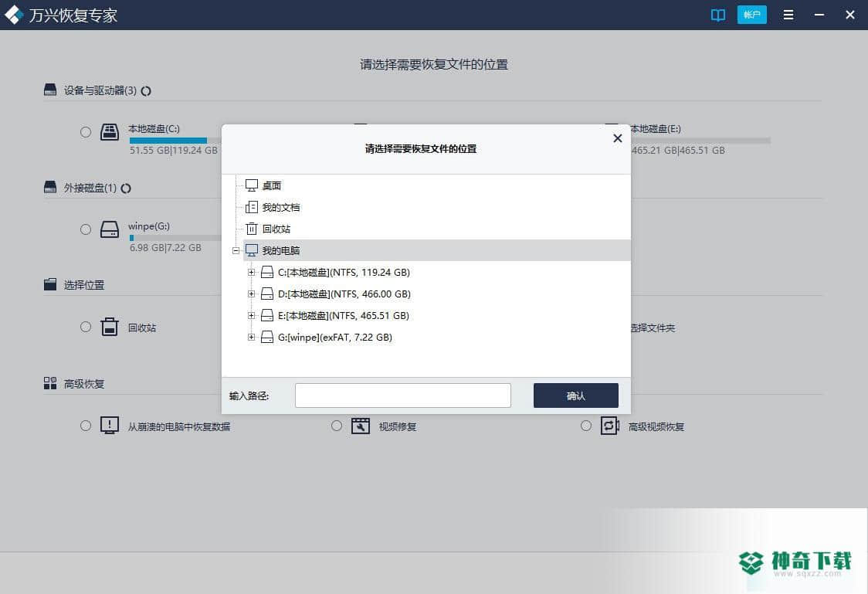Click the documents icon beside 我的文档

point(252,207)
